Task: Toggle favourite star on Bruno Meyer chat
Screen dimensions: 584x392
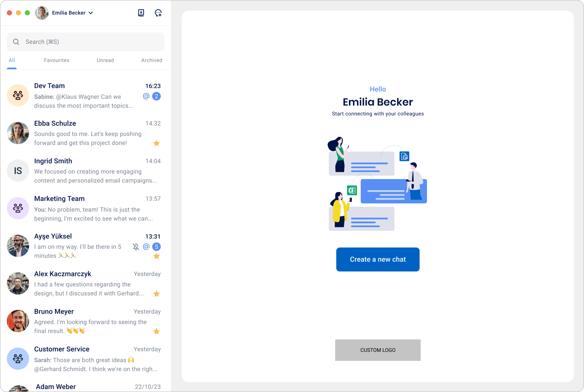Action: click(157, 331)
